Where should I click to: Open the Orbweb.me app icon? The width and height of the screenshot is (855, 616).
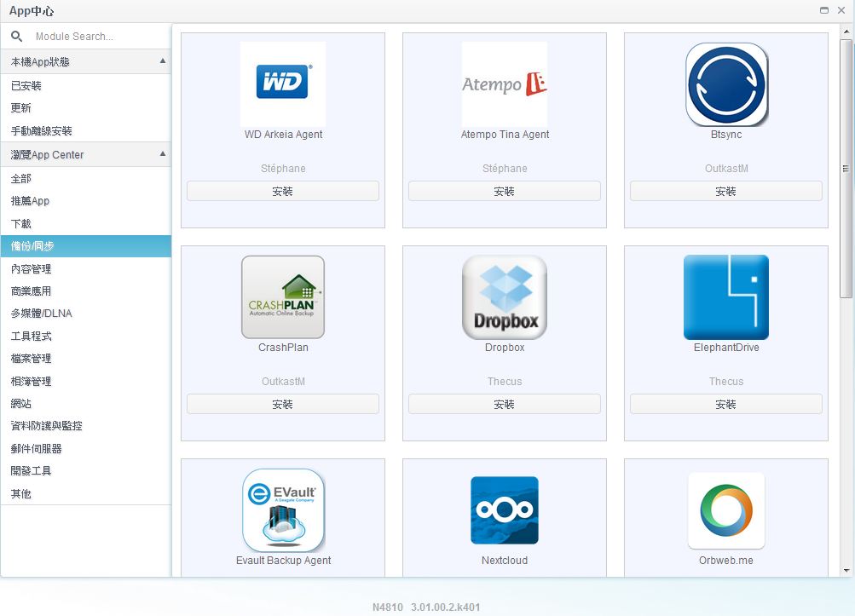click(726, 510)
